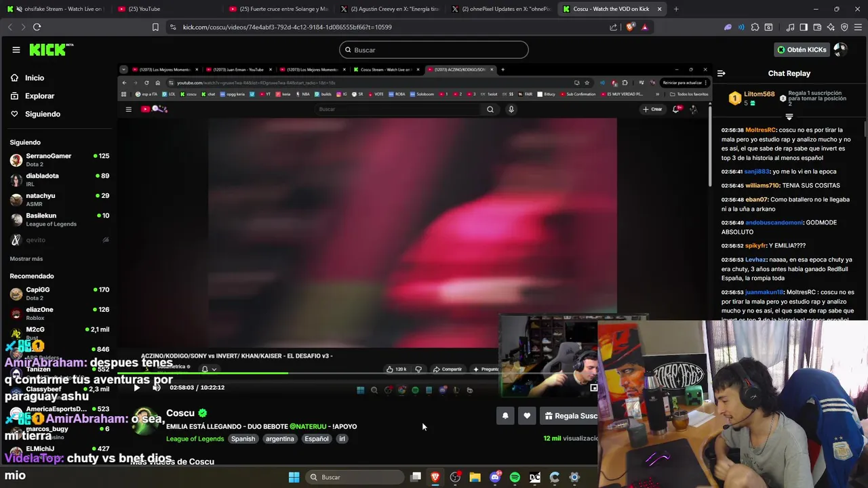
Task: Open the user profile avatar menu
Action: 840,49
